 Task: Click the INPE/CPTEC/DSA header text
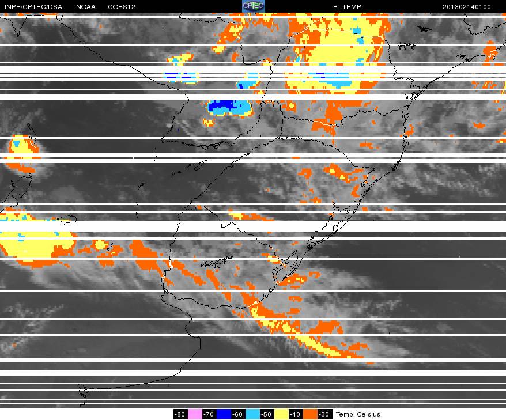pyautogui.click(x=33, y=7)
